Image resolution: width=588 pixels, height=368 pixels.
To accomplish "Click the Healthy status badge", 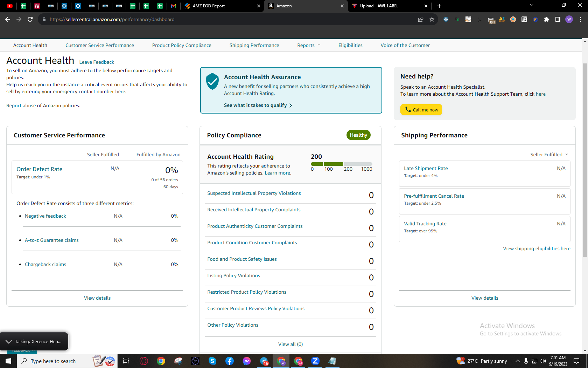I will (x=358, y=135).
